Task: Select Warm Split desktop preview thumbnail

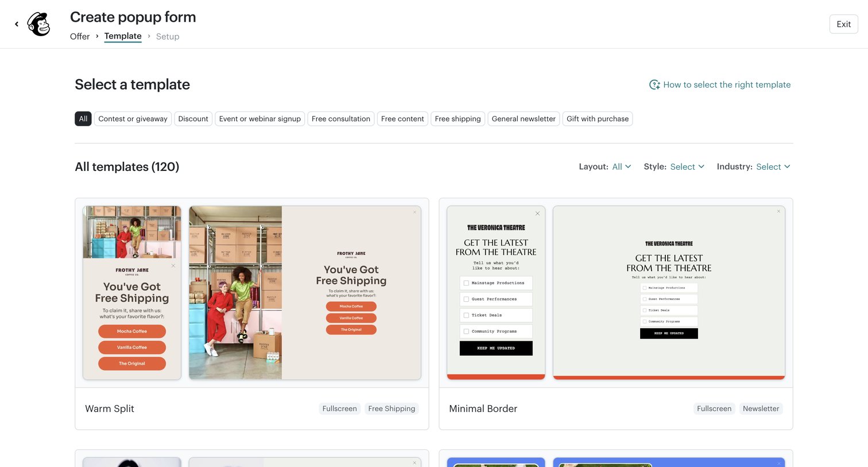Action: coord(305,293)
